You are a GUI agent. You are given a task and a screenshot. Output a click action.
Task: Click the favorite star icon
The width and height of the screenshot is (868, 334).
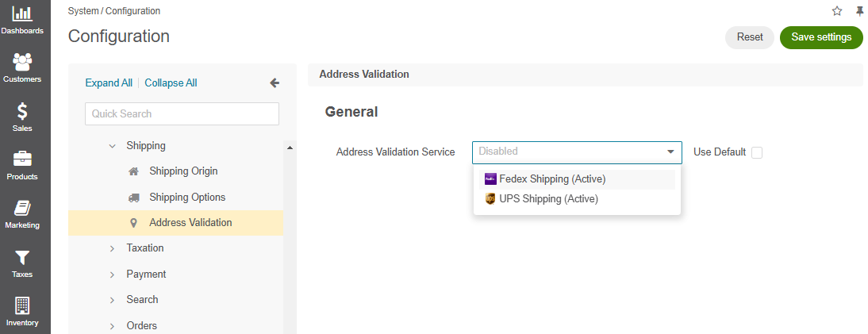point(837,11)
